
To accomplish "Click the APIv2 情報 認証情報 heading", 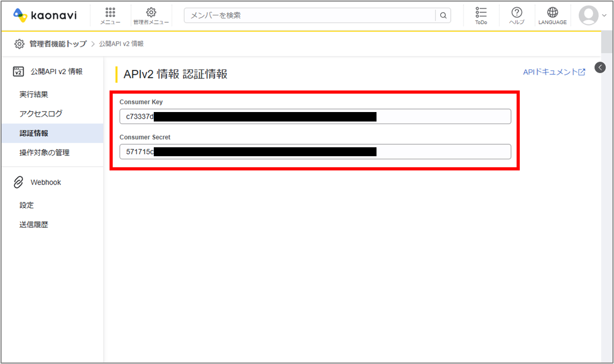I will tap(175, 74).
